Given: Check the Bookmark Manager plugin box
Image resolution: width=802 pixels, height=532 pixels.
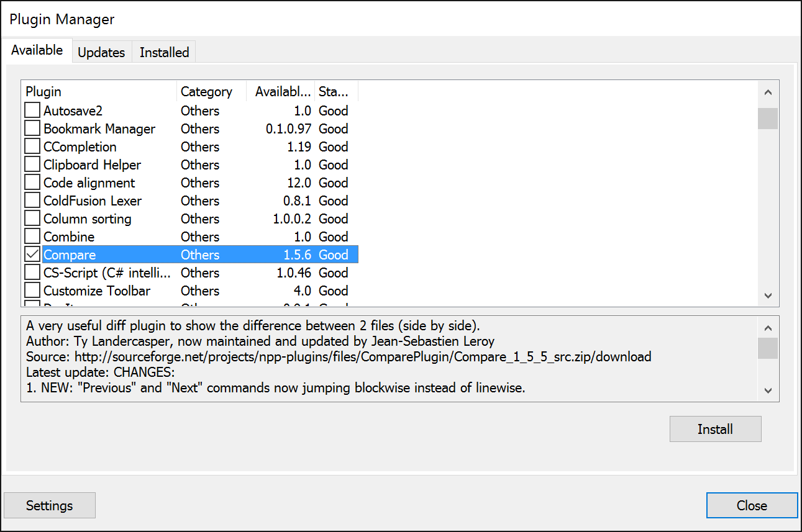Looking at the screenshot, I should 32,128.
